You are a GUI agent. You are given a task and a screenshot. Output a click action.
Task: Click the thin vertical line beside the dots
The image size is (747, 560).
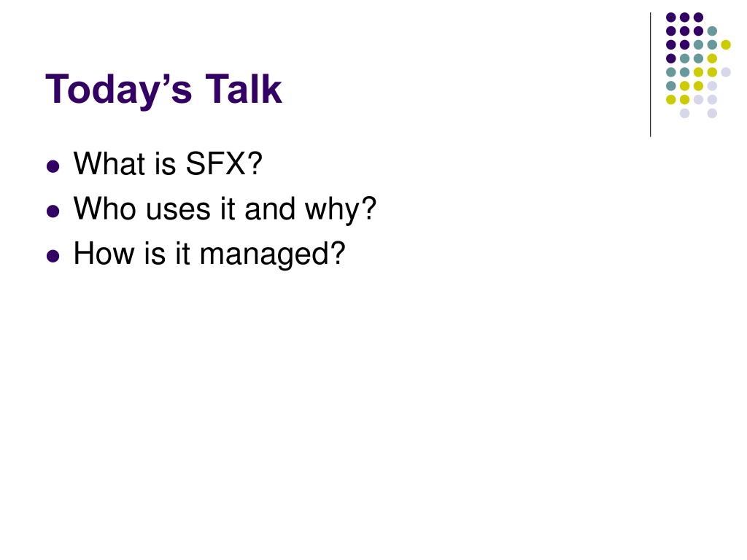650,75
